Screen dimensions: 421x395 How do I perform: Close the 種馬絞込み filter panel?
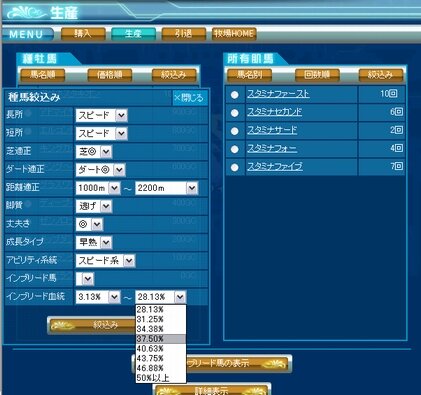(x=189, y=98)
